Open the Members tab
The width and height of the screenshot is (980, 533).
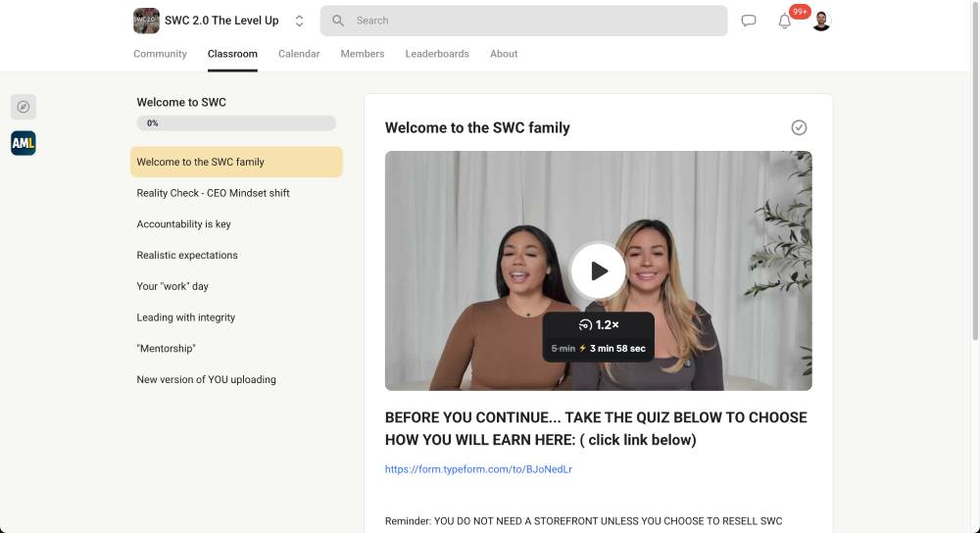click(363, 54)
